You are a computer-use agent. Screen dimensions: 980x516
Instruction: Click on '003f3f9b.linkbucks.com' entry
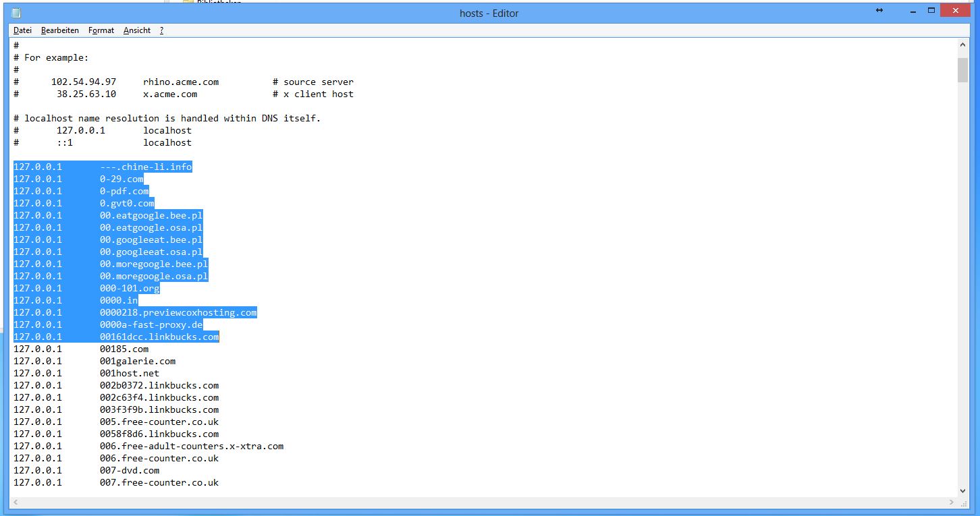pos(159,409)
